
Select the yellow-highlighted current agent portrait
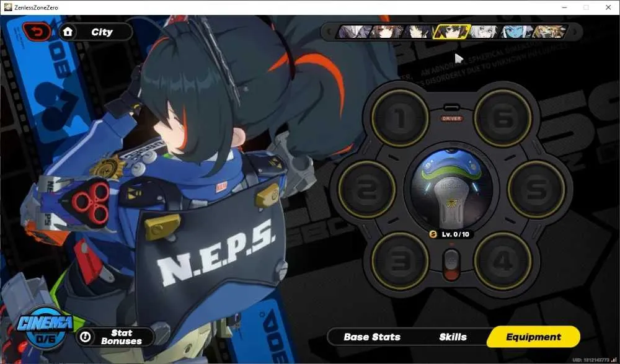(x=451, y=32)
